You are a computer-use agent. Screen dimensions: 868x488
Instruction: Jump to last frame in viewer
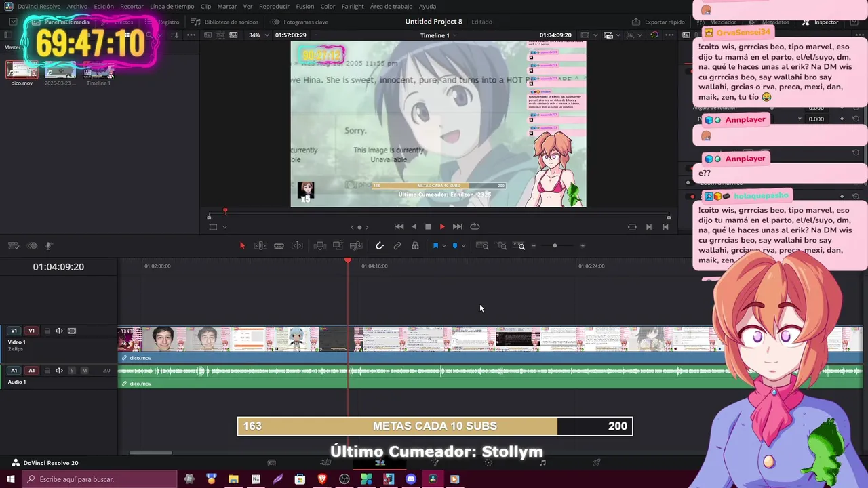457,226
